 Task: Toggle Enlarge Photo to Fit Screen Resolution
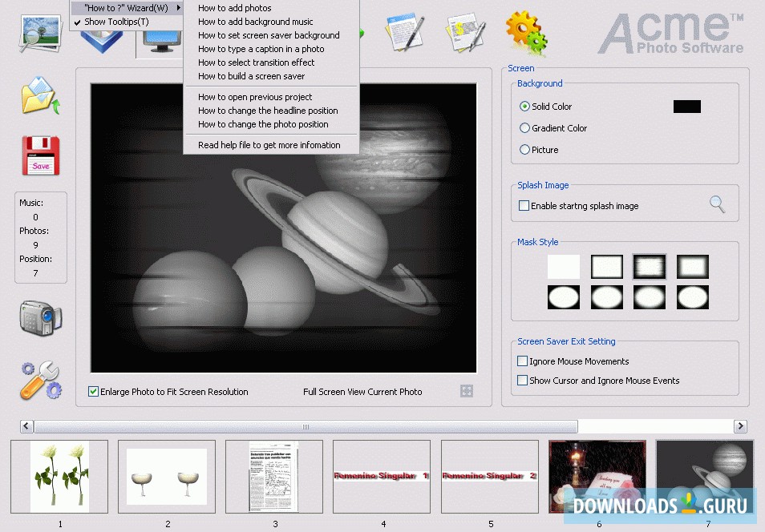(94, 392)
